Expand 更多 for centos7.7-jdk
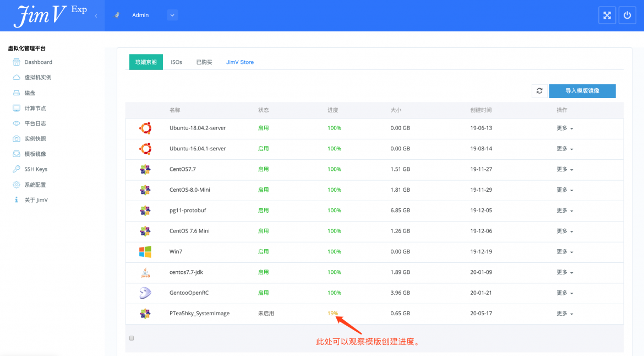This screenshot has height=356, width=644. (x=565, y=272)
